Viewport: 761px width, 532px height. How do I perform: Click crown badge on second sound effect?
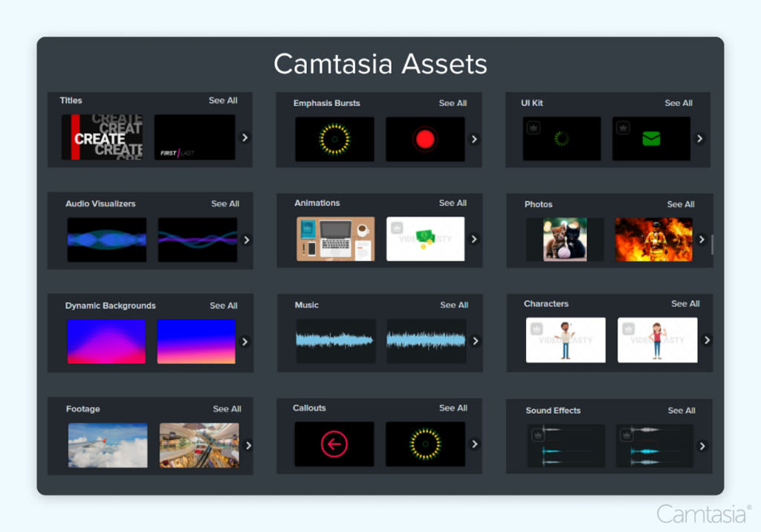626,435
